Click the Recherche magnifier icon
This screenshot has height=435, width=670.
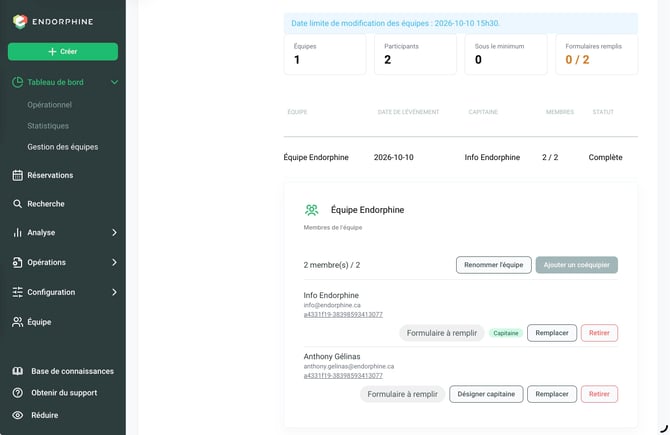tap(18, 204)
